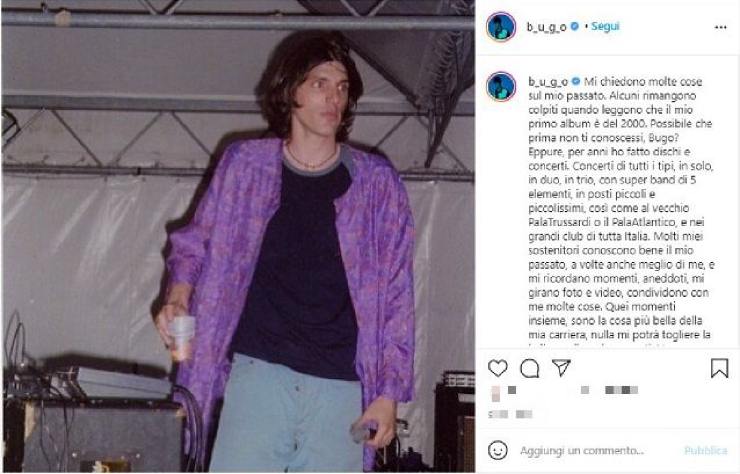The width and height of the screenshot is (740, 474).
Task: Click the blurred post timestamp
Action: [510, 414]
